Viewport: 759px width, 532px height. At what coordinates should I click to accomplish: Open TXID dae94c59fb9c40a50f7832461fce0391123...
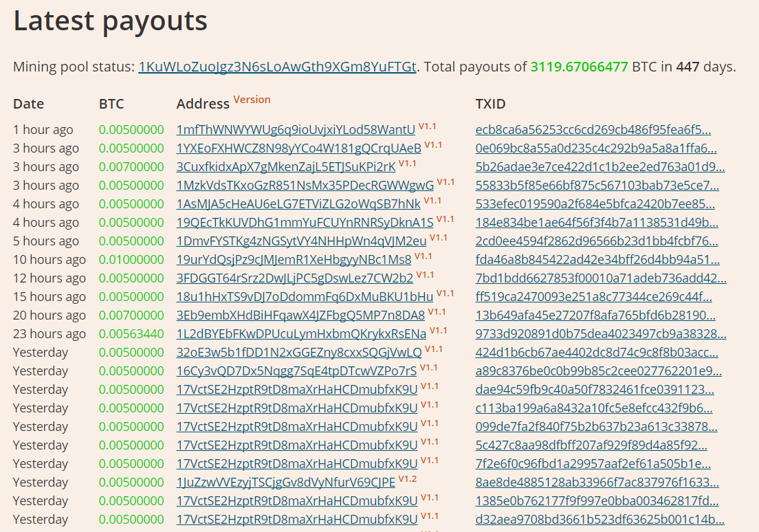pos(595,389)
